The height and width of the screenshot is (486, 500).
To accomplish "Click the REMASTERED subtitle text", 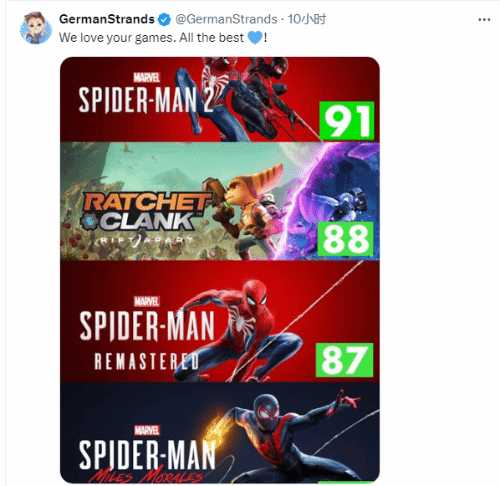I will [x=146, y=361].
